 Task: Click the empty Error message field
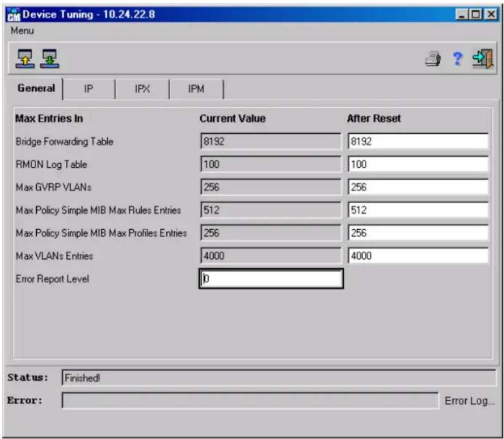(250, 401)
